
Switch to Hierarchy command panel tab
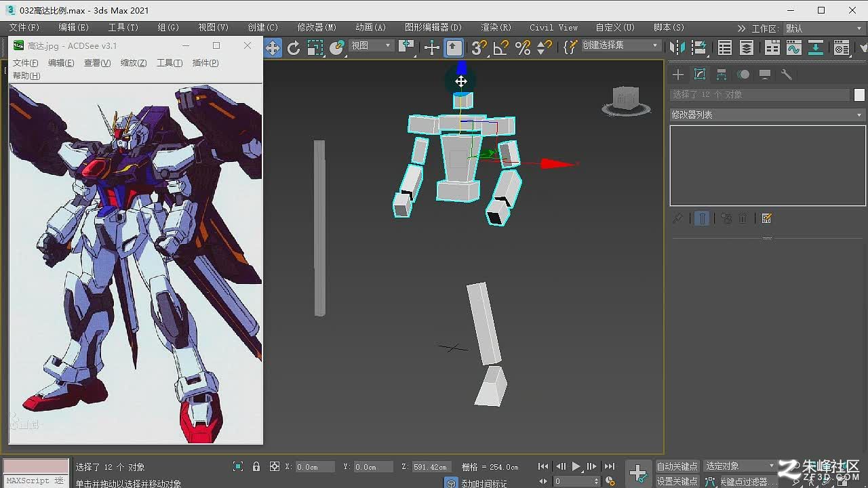click(722, 75)
